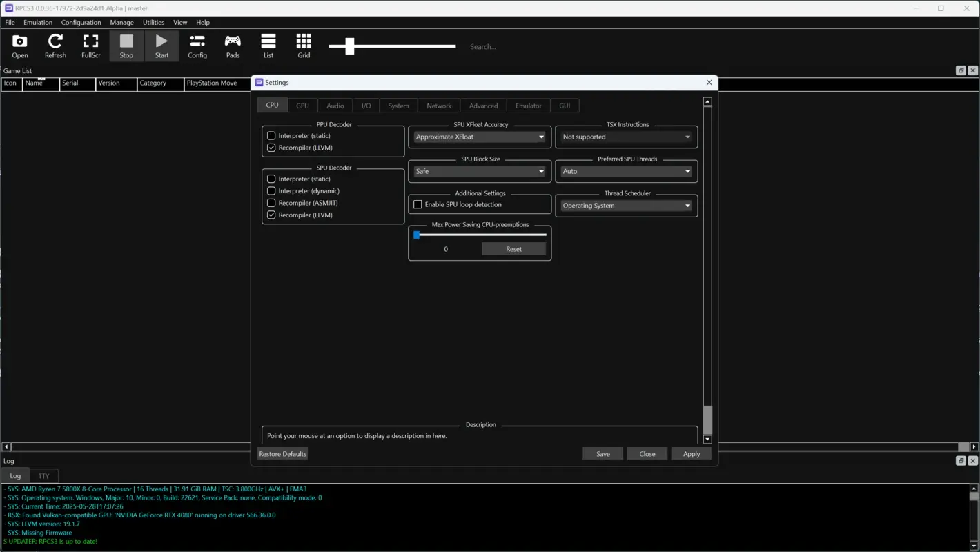The height and width of the screenshot is (552, 980).
Task: Open the SPU XFloat Accuracy dropdown
Action: pyautogui.click(x=479, y=137)
